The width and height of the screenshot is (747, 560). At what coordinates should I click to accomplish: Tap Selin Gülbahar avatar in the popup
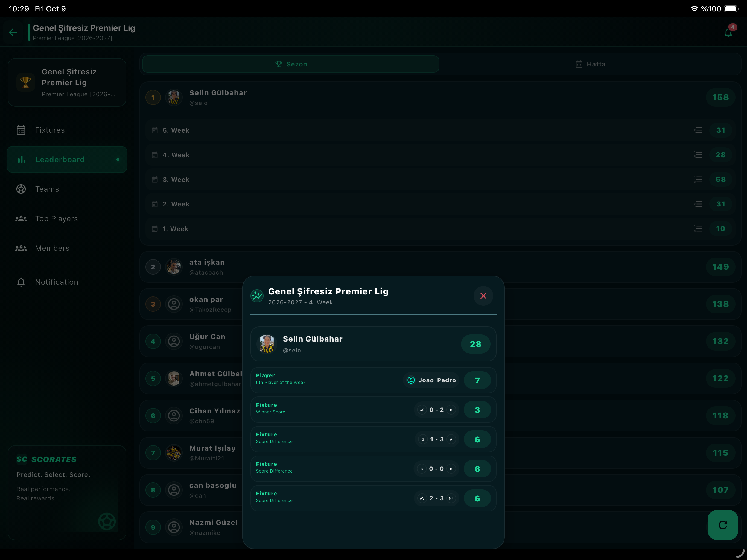coord(267,344)
